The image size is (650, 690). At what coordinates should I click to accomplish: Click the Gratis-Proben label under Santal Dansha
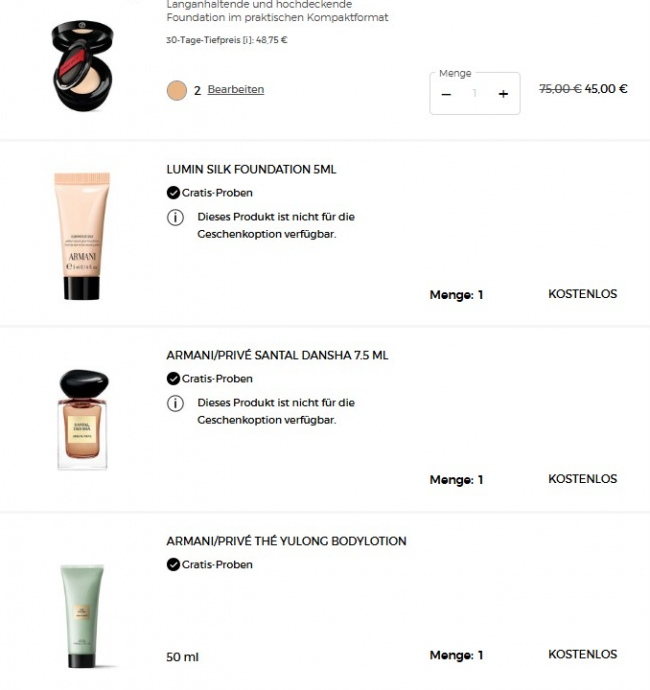(217, 379)
